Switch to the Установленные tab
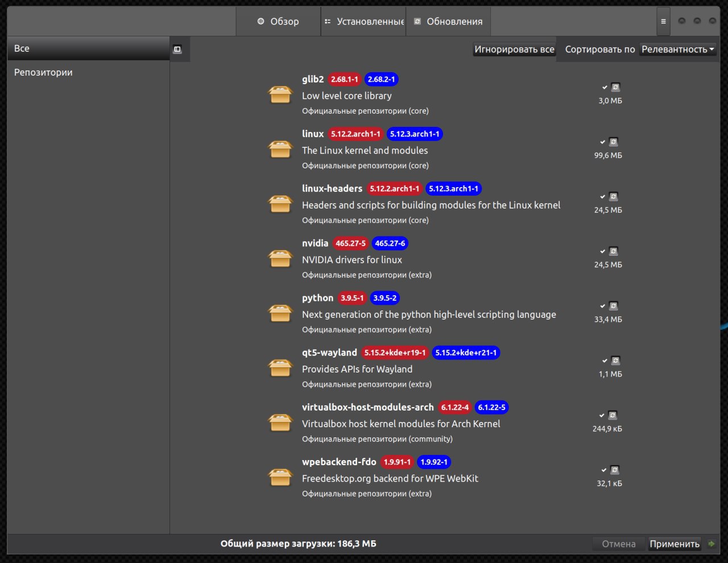 point(363,22)
